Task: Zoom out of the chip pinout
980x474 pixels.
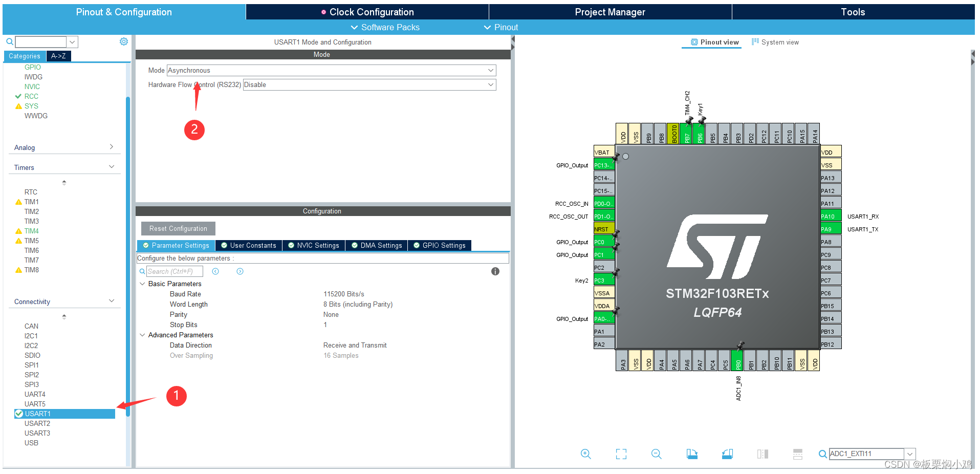Action: pyautogui.click(x=657, y=454)
